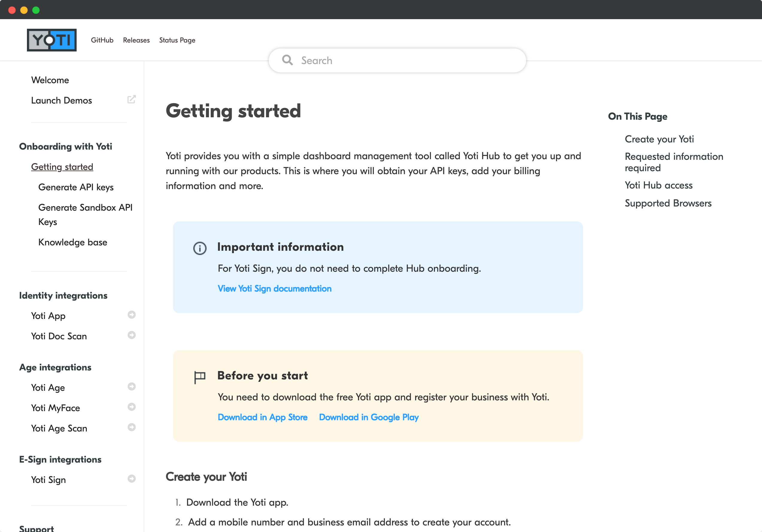Open Welcome in the sidebar
The image size is (762, 532).
[x=50, y=80]
